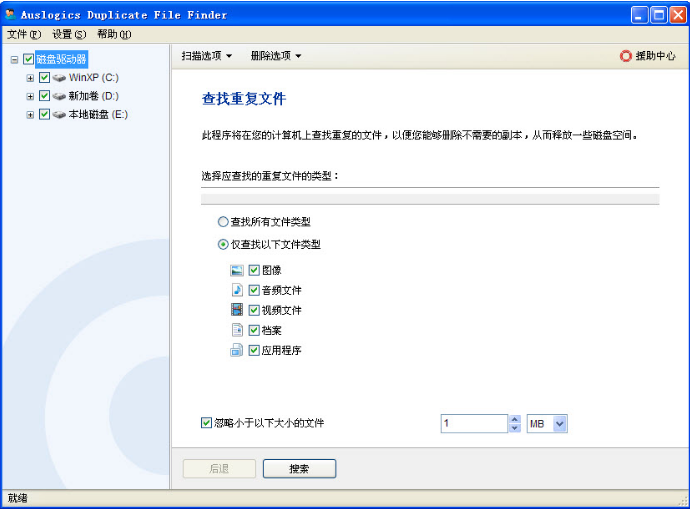690x509 pixels.
Task: Click the archive file type icon
Action: click(237, 330)
